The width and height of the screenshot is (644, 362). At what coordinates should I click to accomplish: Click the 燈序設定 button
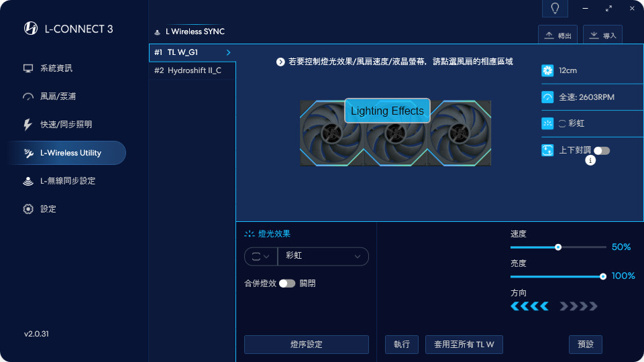pyautogui.click(x=307, y=345)
